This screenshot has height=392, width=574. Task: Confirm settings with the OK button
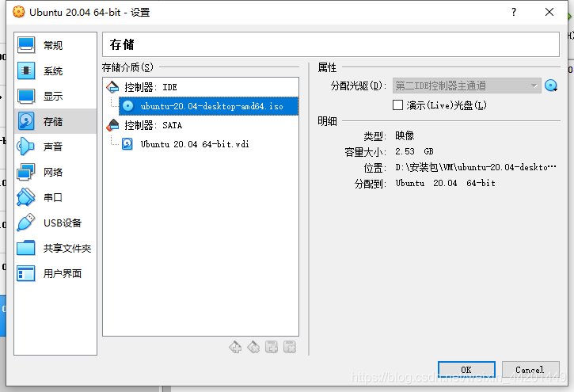coord(466,370)
